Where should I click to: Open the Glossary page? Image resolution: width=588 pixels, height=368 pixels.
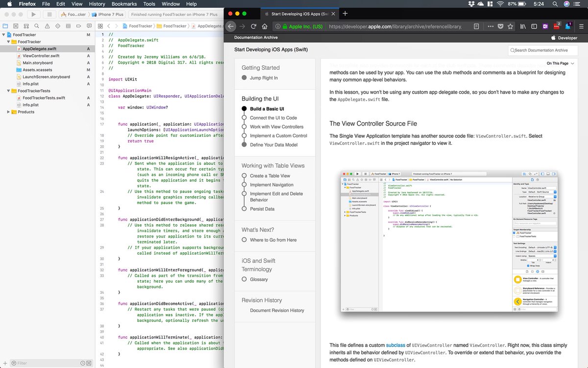[x=259, y=279]
